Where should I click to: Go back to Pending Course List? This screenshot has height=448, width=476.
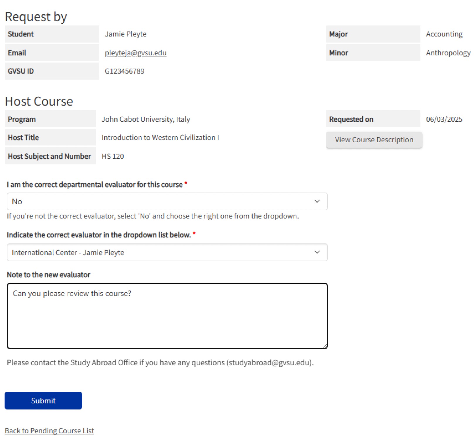tap(49, 431)
